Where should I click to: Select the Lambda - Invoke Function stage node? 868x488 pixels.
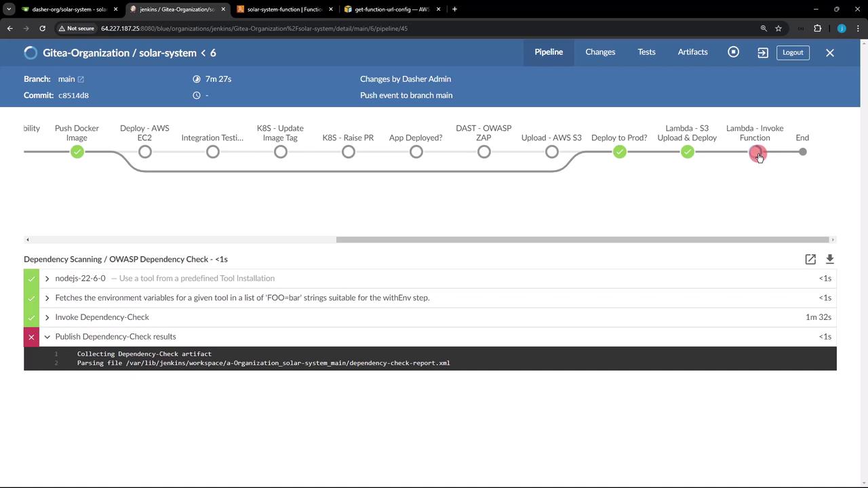click(757, 153)
